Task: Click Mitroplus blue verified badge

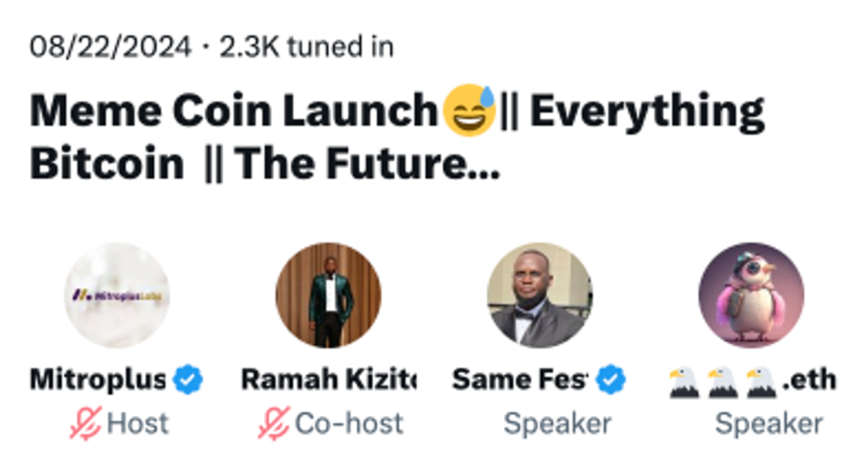Action: [x=188, y=379]
